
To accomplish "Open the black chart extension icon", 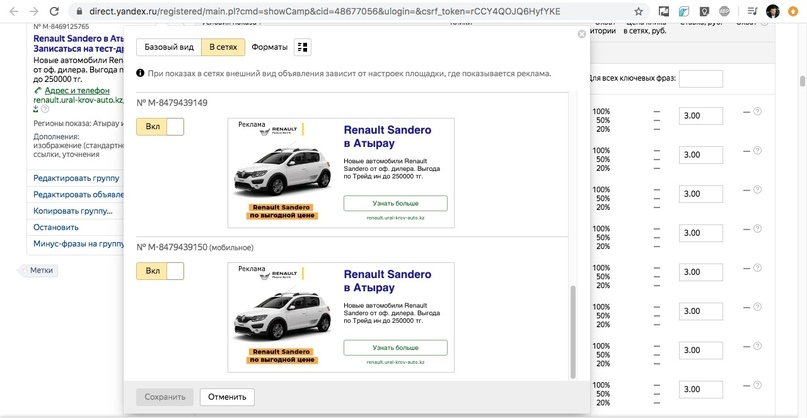I will click(664, 11).
